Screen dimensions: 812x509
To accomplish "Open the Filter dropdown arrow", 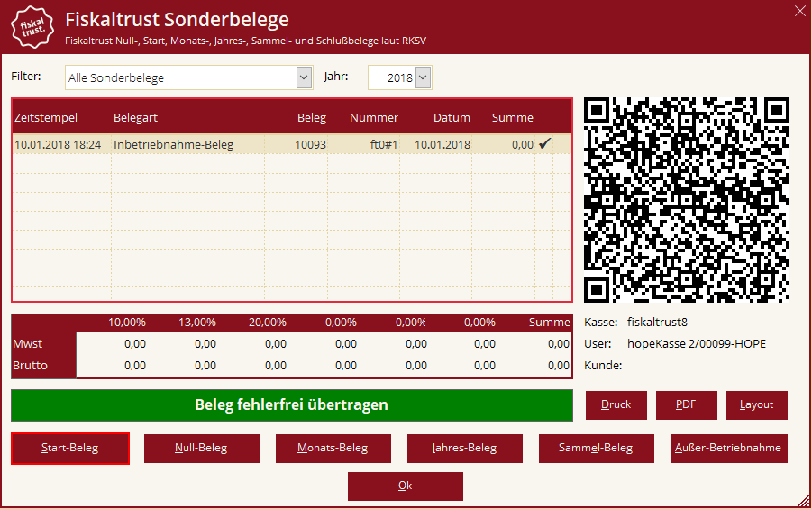I will 304,77.
